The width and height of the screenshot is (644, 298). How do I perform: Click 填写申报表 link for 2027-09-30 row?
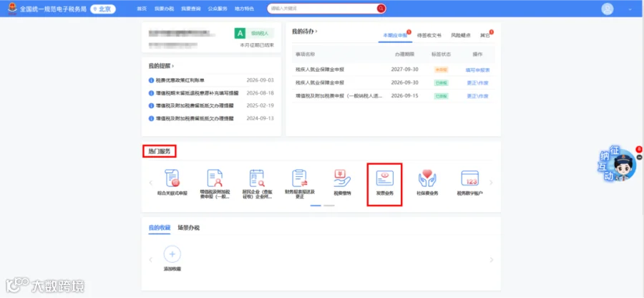click(x=477, y=70)
